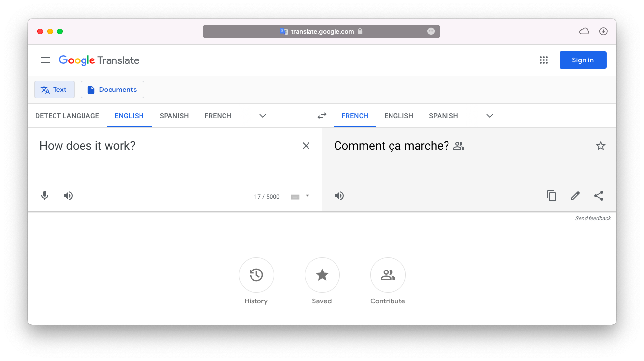Open Send feedback
The height and width of the screenshot is (361, 644).
click(593, 218)
